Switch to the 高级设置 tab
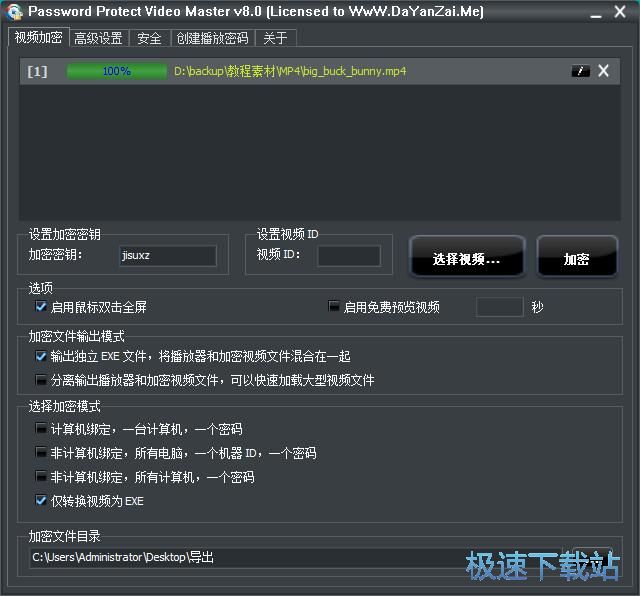 99,38
